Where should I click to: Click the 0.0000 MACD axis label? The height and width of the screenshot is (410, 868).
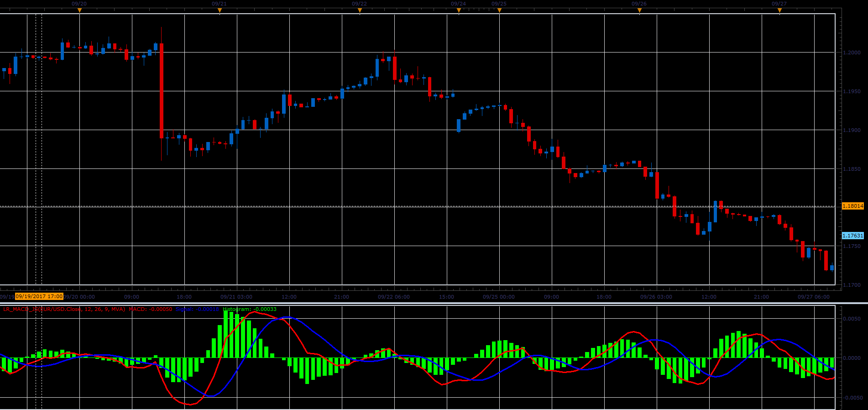point(852,358)
